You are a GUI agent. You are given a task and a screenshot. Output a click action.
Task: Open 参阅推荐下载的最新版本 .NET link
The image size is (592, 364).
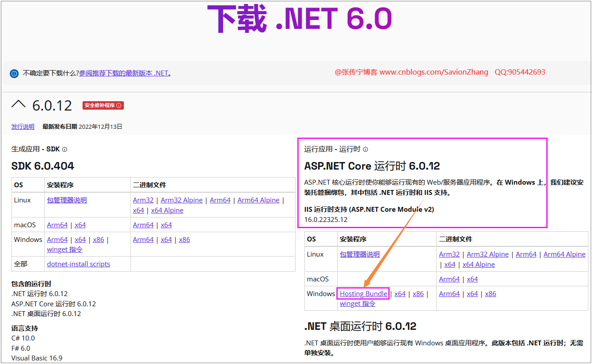(x=124, y=73)
